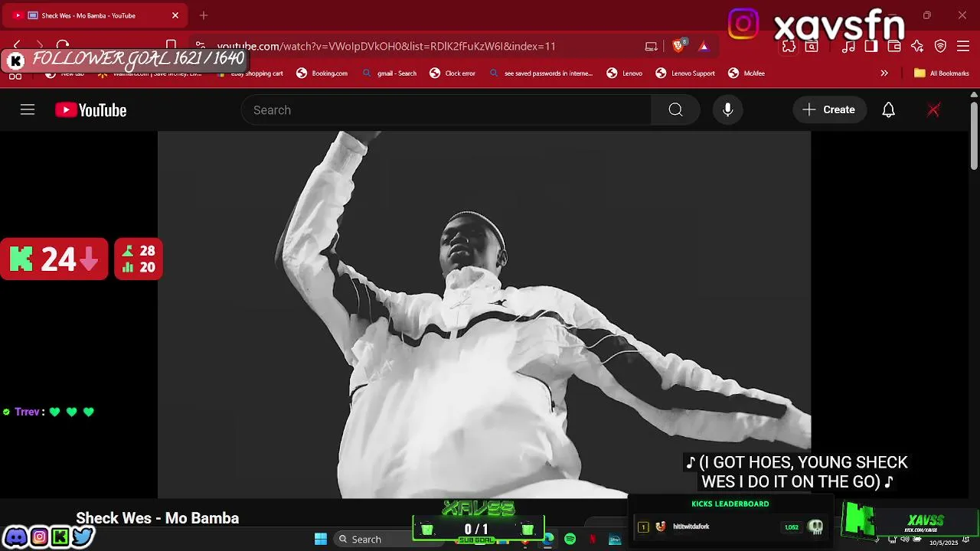
Task: Open the YouTube account avatar menu
Action: [933, 110]
